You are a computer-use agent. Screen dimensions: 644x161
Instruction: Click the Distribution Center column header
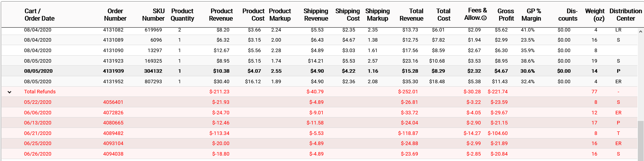pyautogui.click(x=625, y=15)
